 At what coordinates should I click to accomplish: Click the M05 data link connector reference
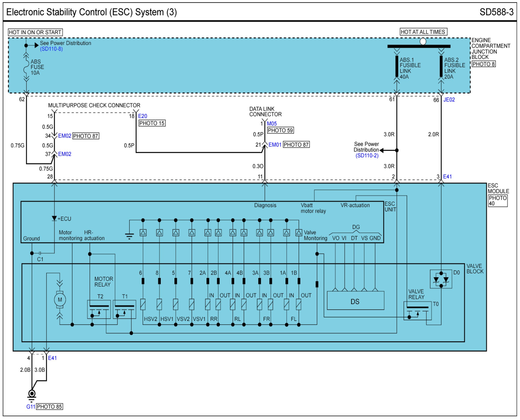click(x=272, y=124)
